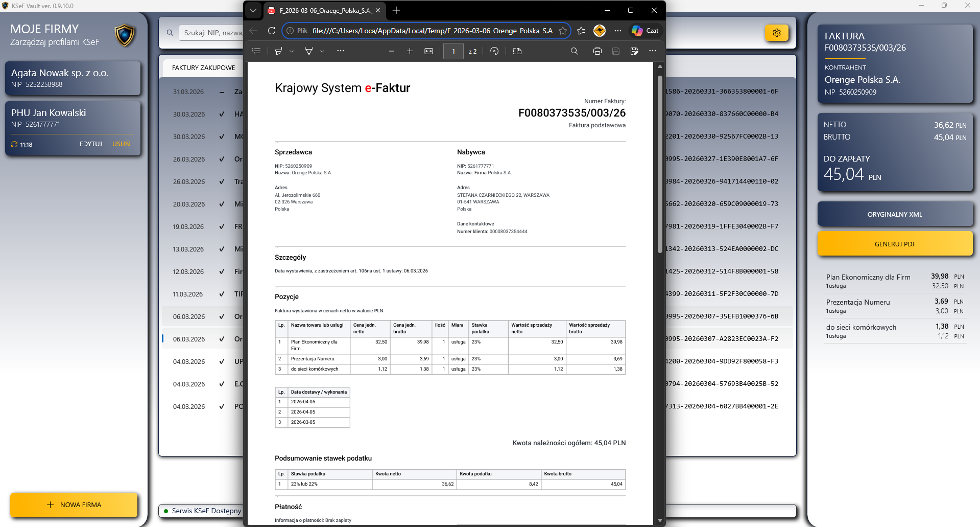Open a new Edge tab

click(x=396, y=10)
